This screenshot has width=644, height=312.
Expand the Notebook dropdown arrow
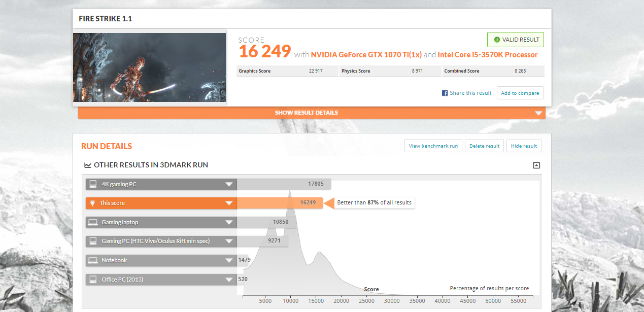pos(229,260)
